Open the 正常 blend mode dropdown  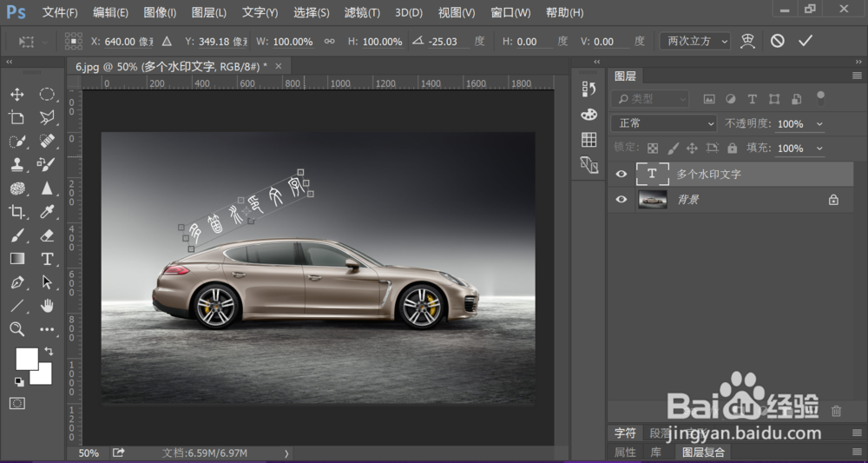(664, 123)
